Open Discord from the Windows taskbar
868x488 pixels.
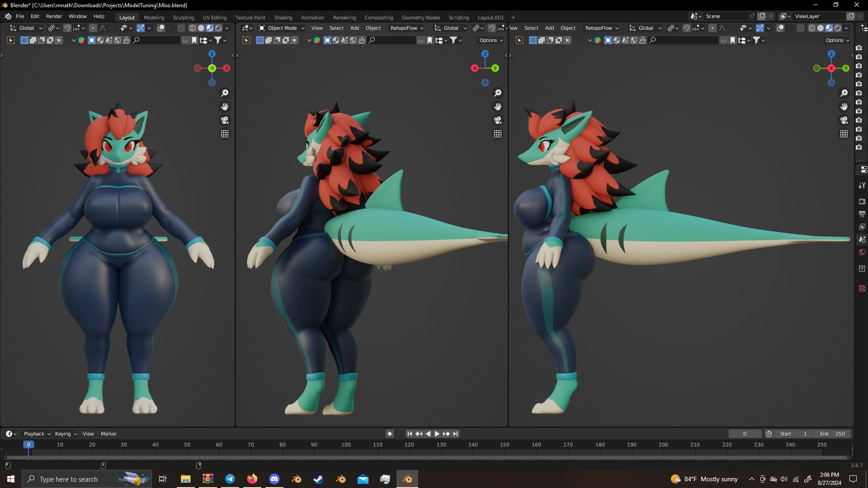[x=274, y=479]
